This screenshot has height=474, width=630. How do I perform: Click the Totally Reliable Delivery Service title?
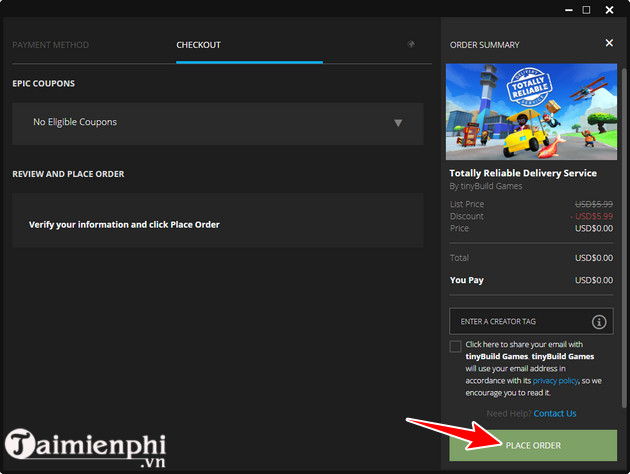pyautogui.click(x=523, y=173)
